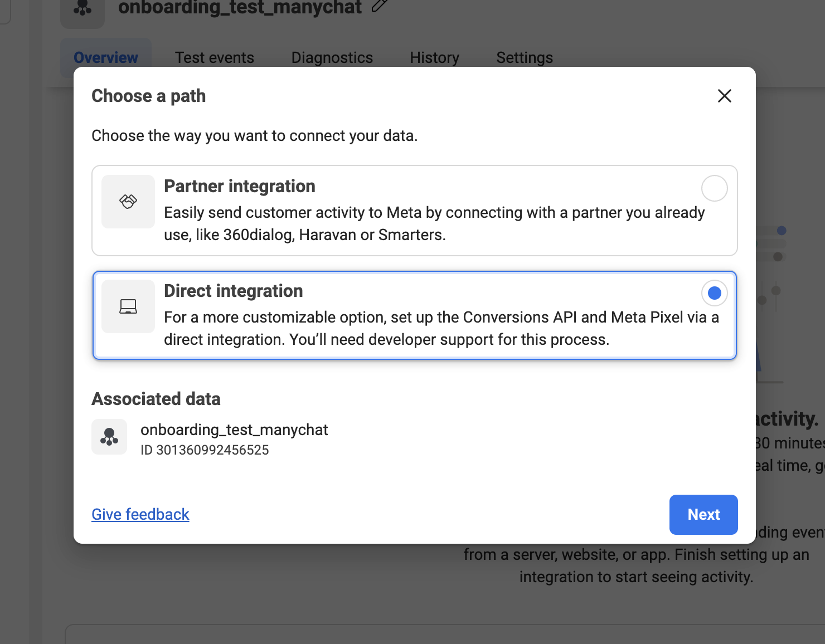
Task: Click the Direct integration heading
Action: [x=234, y=291]
